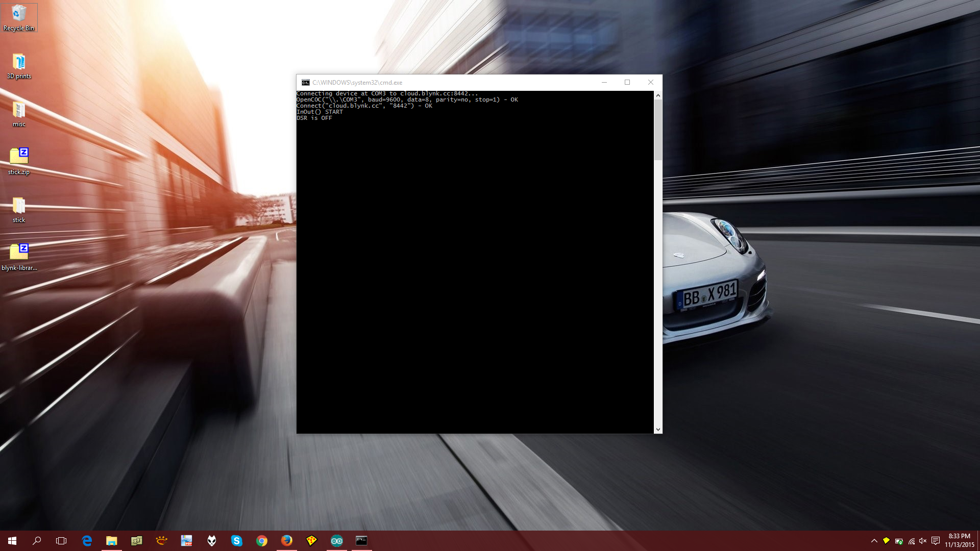
Task: Click the 'Connecting device at COM3' line
Action: (387, 94)
